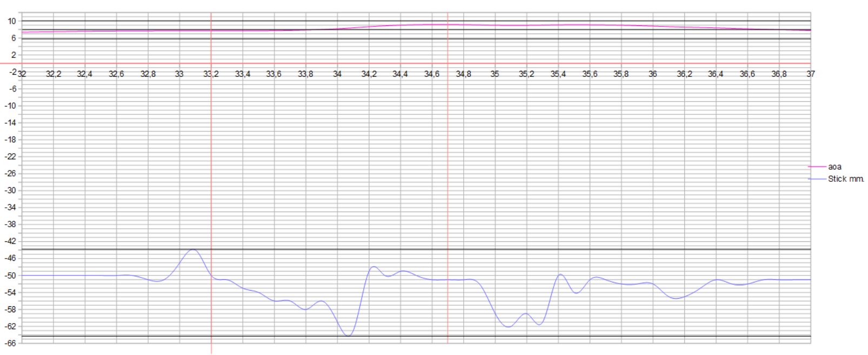This screenshot has width=868, height=355.
Task: Select the x-axis label 37
Action: (811, 74)
